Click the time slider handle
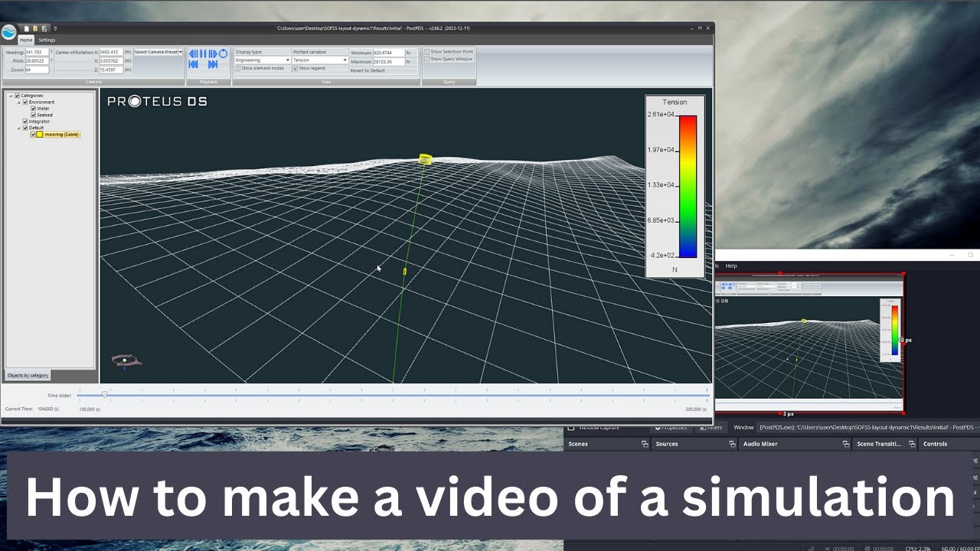This screenshot has height=551, width=980. pos(105,394)
